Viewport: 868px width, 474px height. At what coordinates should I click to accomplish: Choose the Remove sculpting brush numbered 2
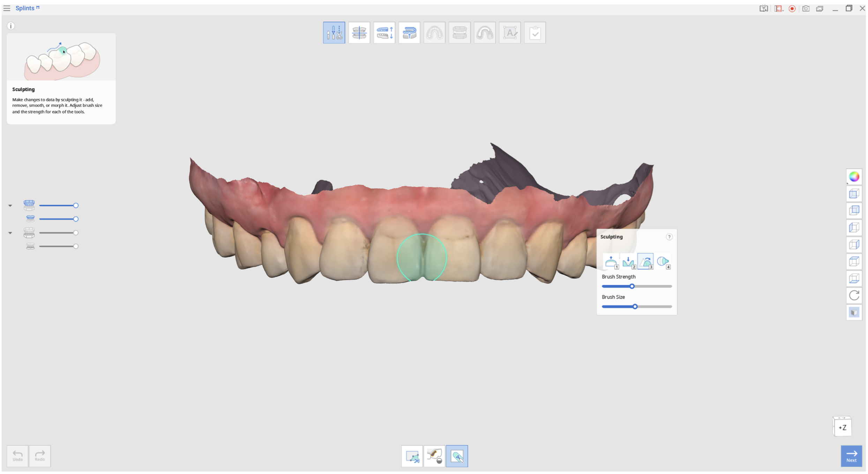point(628,261)
